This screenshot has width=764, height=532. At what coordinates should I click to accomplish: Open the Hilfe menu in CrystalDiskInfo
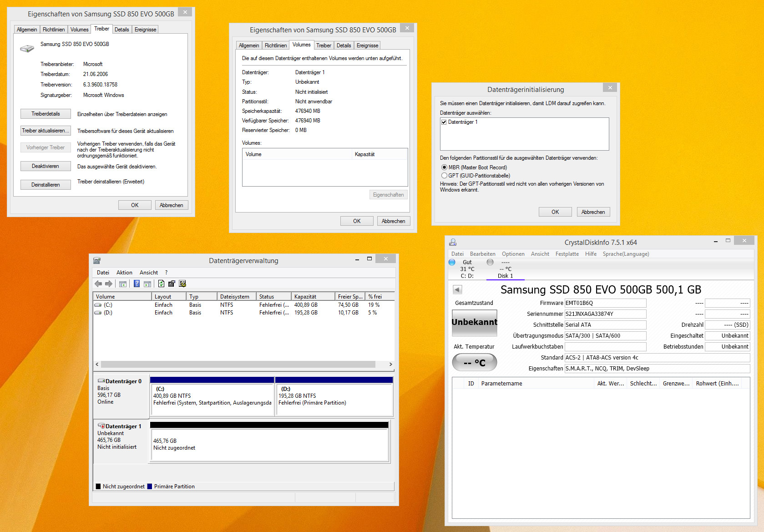click(x=591, y=254)
